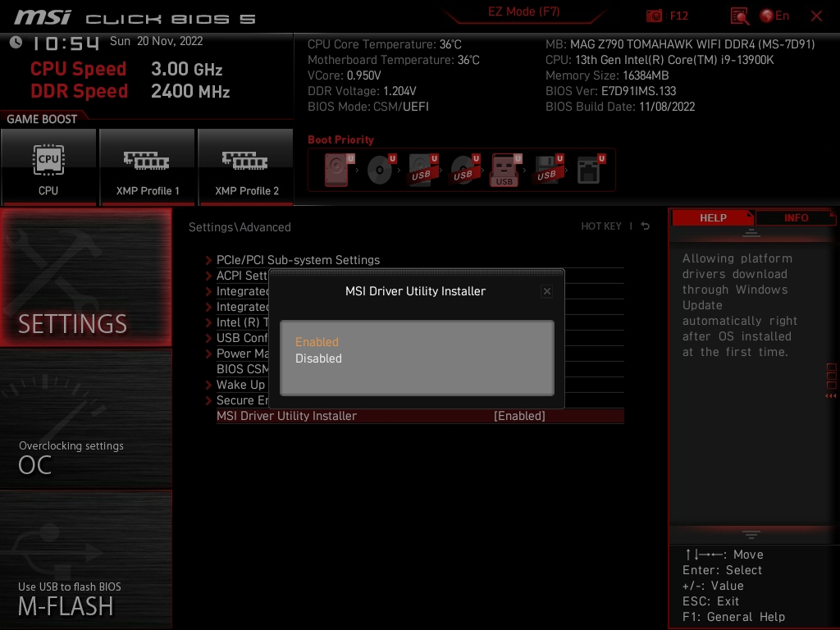Click the side panel arrows at right edge
Viewport: 840px width, 630px height.
click(x=831, y=396)
